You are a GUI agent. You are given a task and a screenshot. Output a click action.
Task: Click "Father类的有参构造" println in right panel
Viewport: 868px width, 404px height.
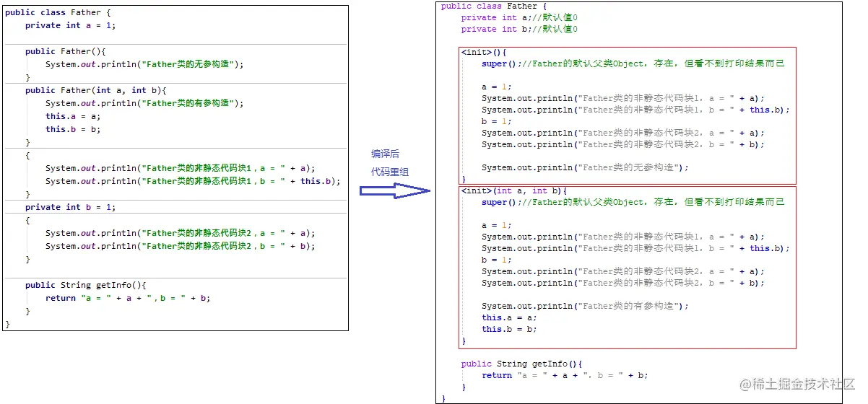pyautogui.click(x=585, y=306)
